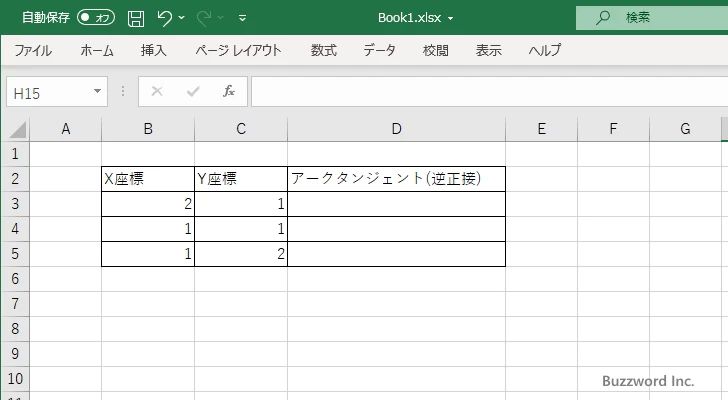Open the 表示 tab
Screen dimensions: 728x400
coord(488,50)
